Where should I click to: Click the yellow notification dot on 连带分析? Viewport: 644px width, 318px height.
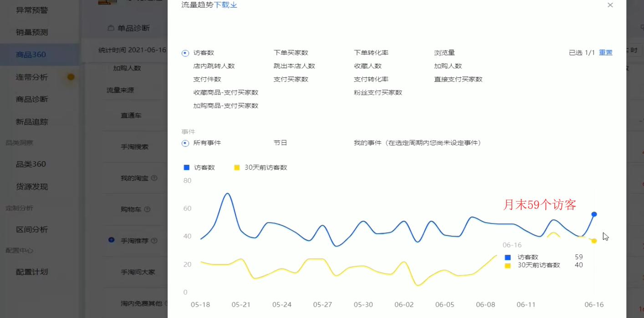tap(71, 77)
